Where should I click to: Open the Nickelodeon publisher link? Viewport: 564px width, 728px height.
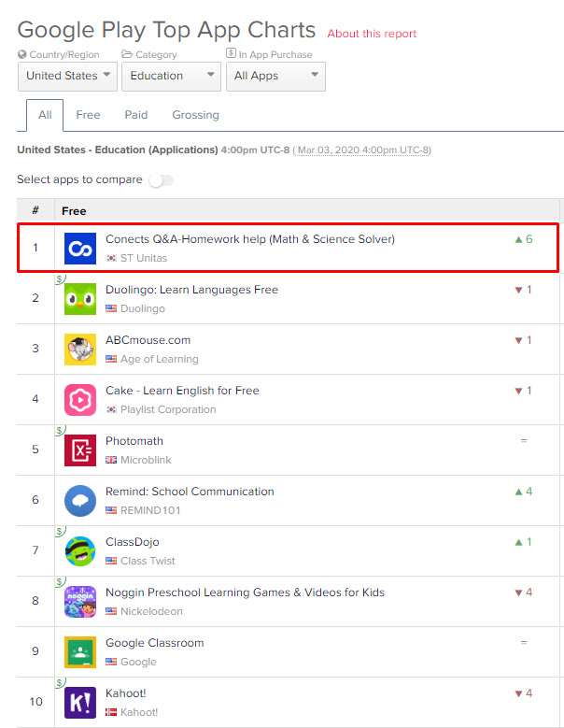(x=151, y=611)
